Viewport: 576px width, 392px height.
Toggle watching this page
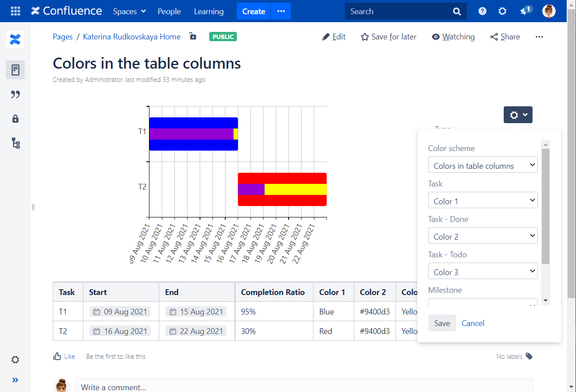click(x=453, y=37)
